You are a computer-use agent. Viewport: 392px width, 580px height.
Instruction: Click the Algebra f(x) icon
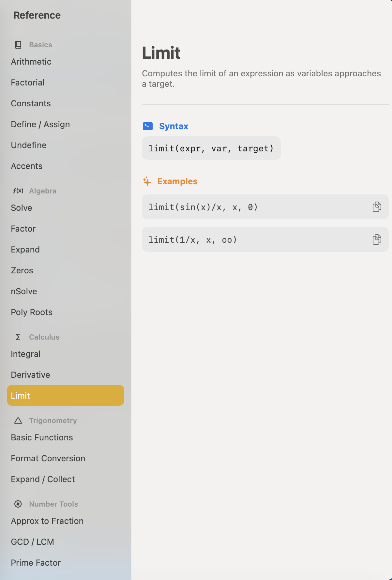[18, 191]
